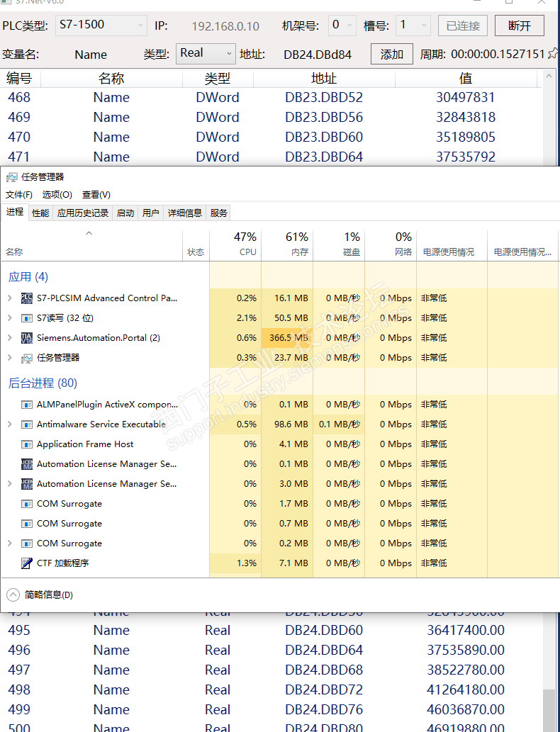Click the 值 column header in S7 table
The width and height of the screenshot is (560, 732).
point(466,79)
